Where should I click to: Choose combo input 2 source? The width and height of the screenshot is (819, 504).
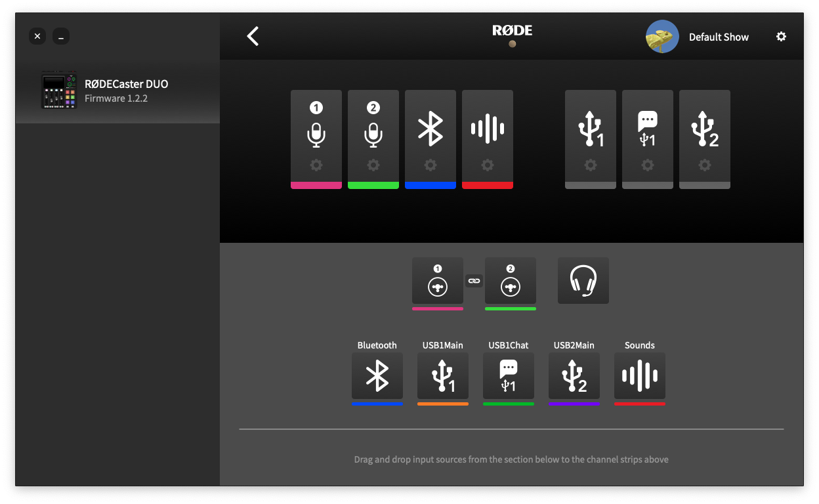(x=511, y=281)
